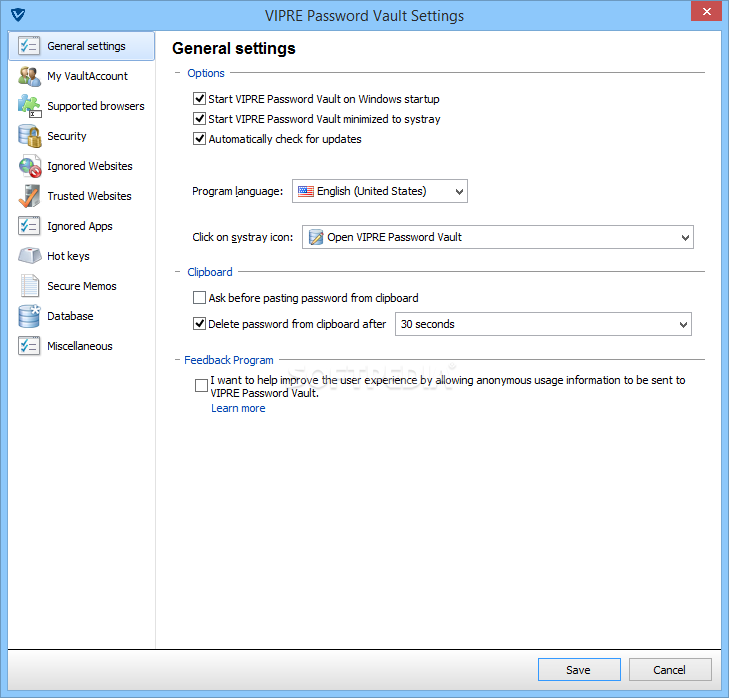Collapse the Options section
The image size is (729, 698).
(x=177, y=73)
